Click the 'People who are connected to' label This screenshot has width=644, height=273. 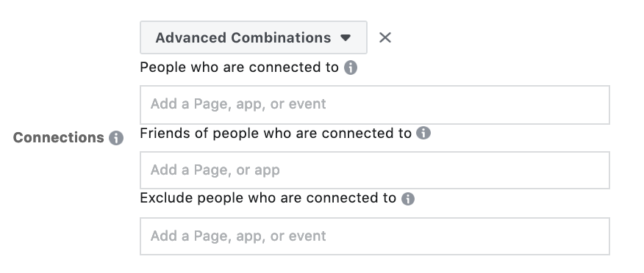pos(239,68)
